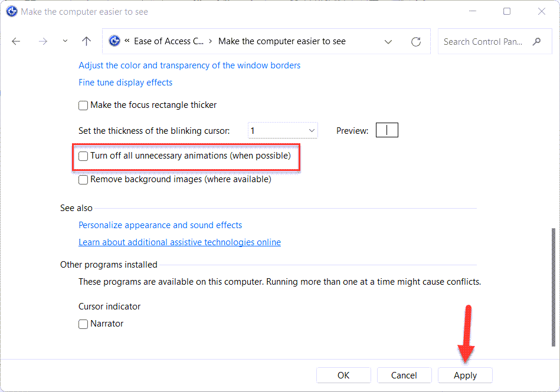Click the vertical scrollbar thumb

click(x=553, y=286)
